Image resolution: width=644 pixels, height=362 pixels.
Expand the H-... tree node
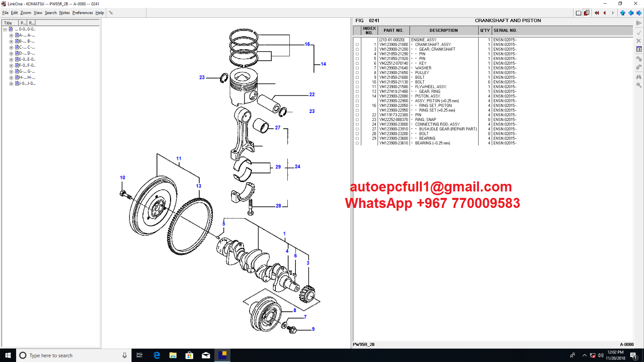pyautogui.click(x=11, y=78)
